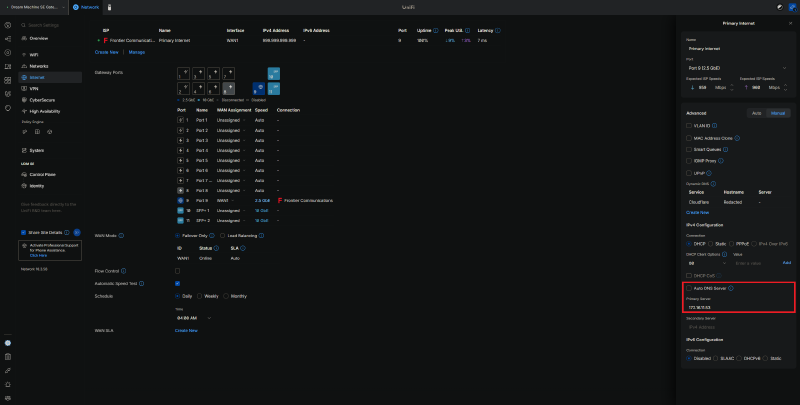The height and width of the screenshot is (405, 800).
Task: Click the user avatar in top right
Action: point(792,7)
